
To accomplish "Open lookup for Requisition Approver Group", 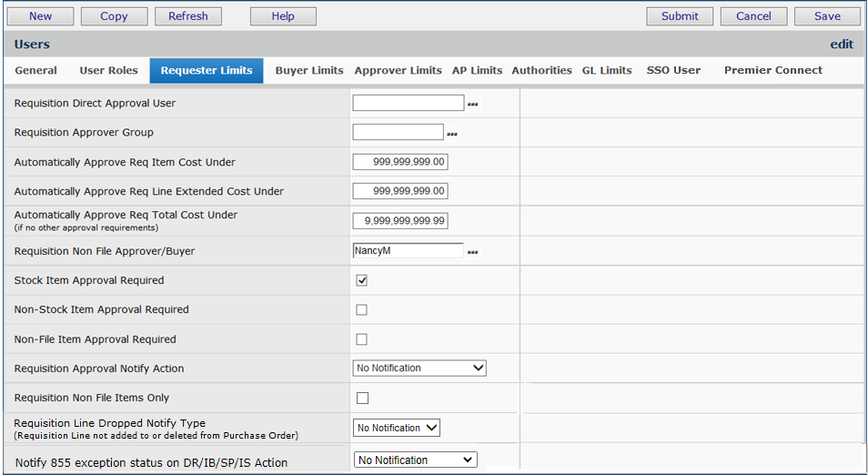I will coord(451,134).
